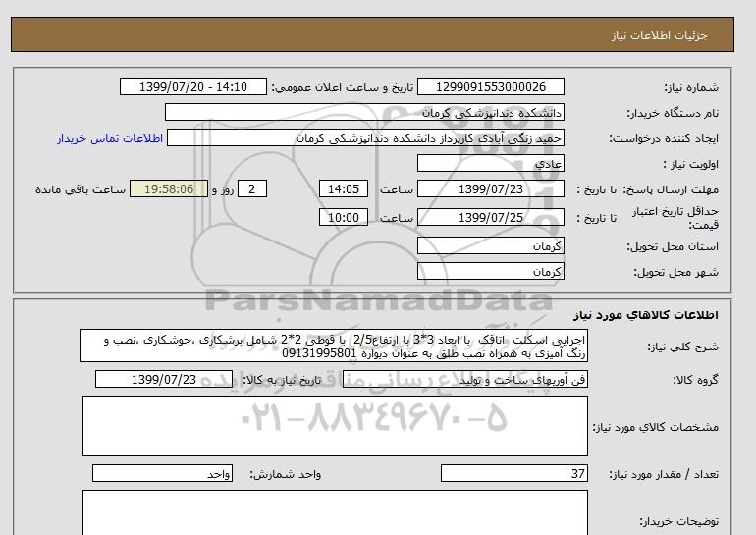
Task: Select the response deadline time 14:05
Action: [x=344, y=188]
